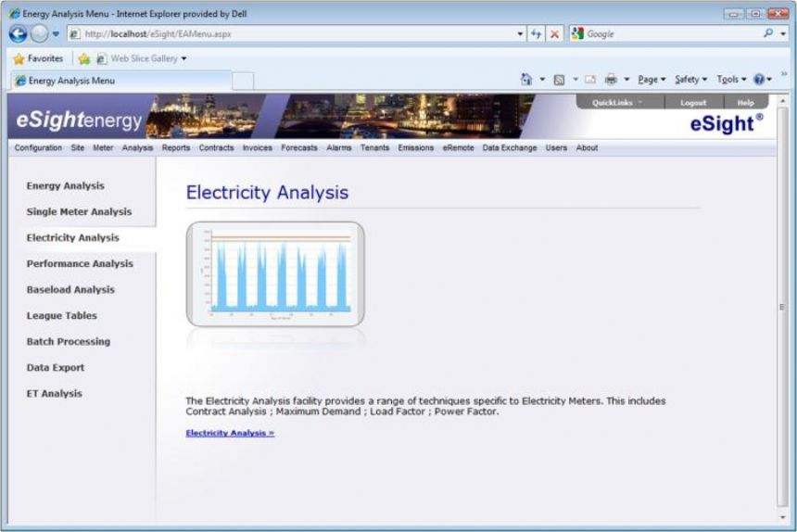Screen dimensions: 797x532
Task: Open the Meter menu
Action: [103, 148]
